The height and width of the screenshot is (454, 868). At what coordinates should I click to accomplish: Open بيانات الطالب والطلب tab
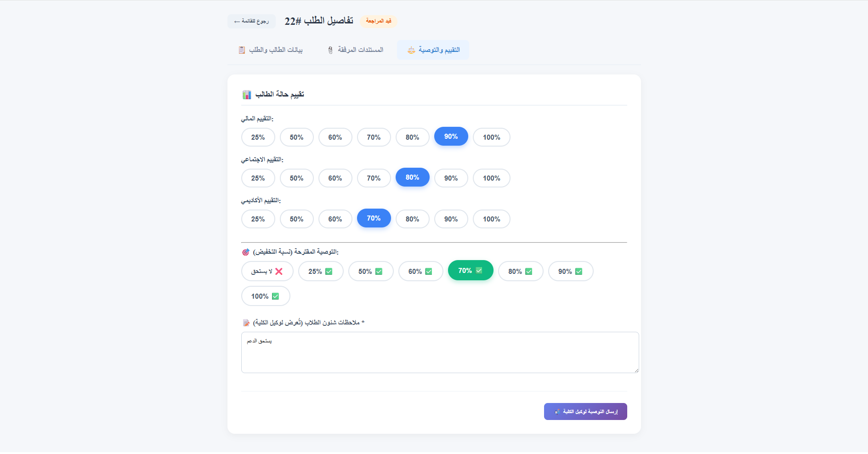pos(270,50)
